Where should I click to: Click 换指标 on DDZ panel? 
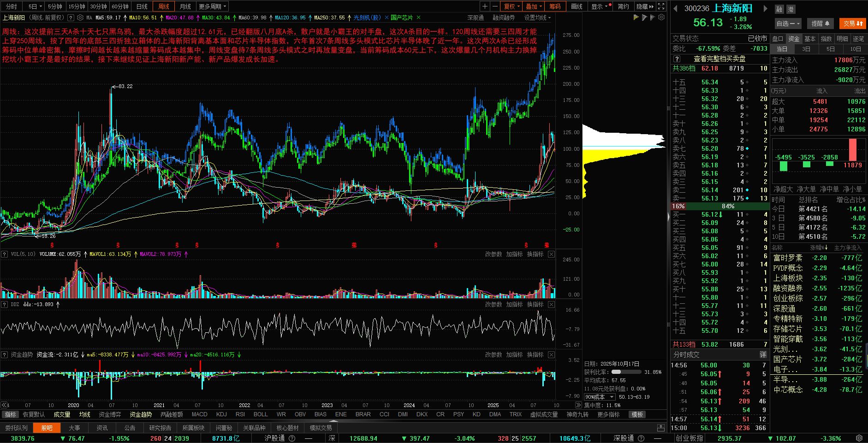click(x=535, y=304)
